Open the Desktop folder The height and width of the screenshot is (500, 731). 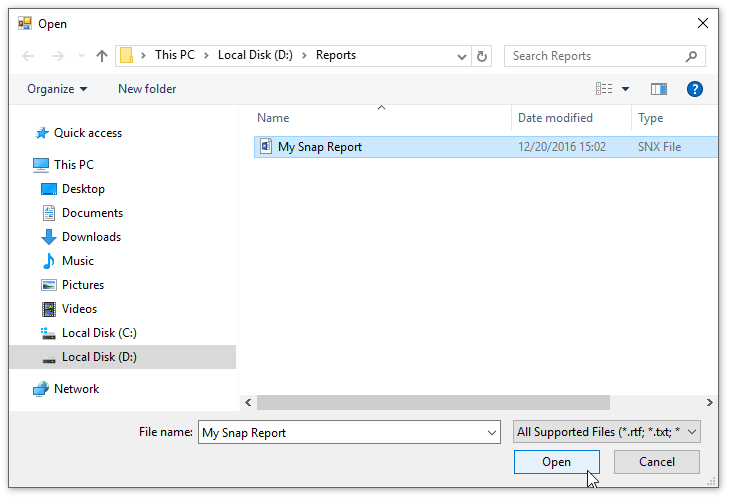click(83, 189)
